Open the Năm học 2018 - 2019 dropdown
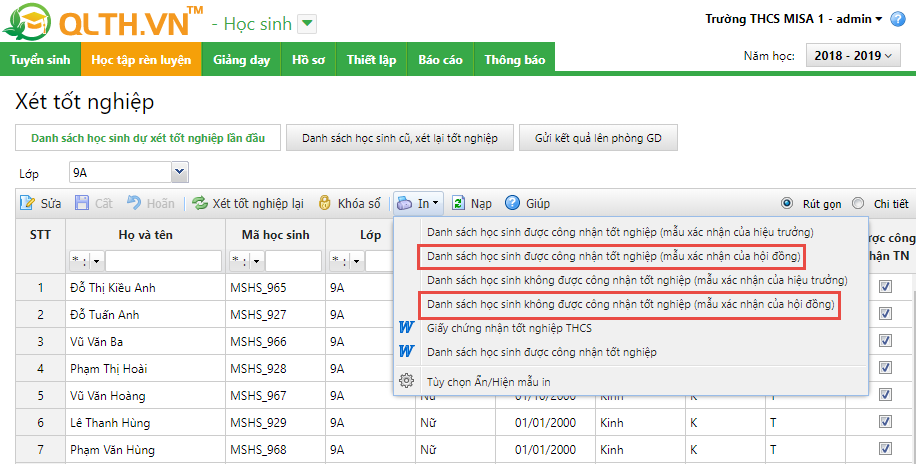The image size is (916, 464). tap(853, 56)
